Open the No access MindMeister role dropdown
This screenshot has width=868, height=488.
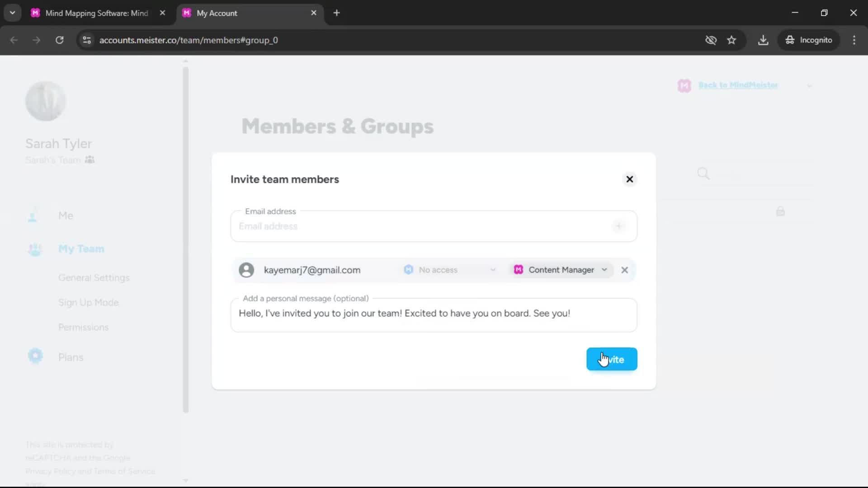pos(450,270)
